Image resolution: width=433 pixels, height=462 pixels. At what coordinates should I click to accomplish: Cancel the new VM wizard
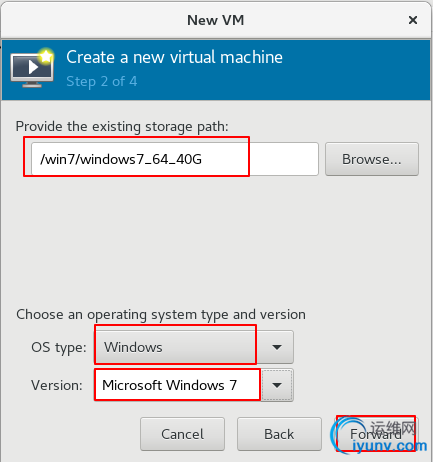[x=182, y=434]
